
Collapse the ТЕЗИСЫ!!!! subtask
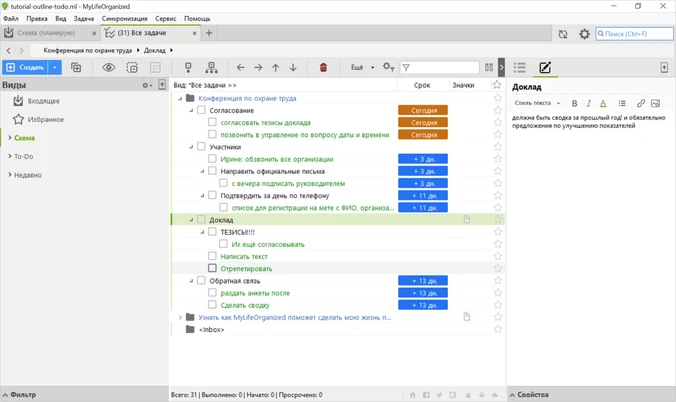202,232
